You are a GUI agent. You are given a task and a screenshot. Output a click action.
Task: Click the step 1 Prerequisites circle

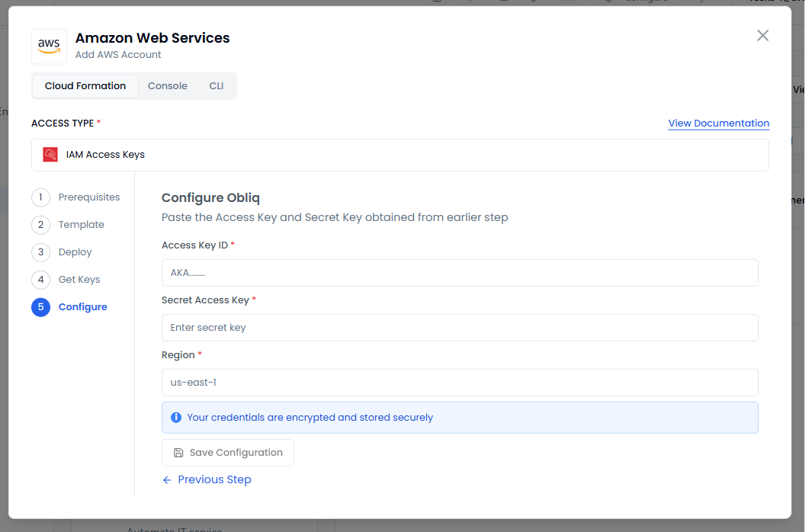40,197
